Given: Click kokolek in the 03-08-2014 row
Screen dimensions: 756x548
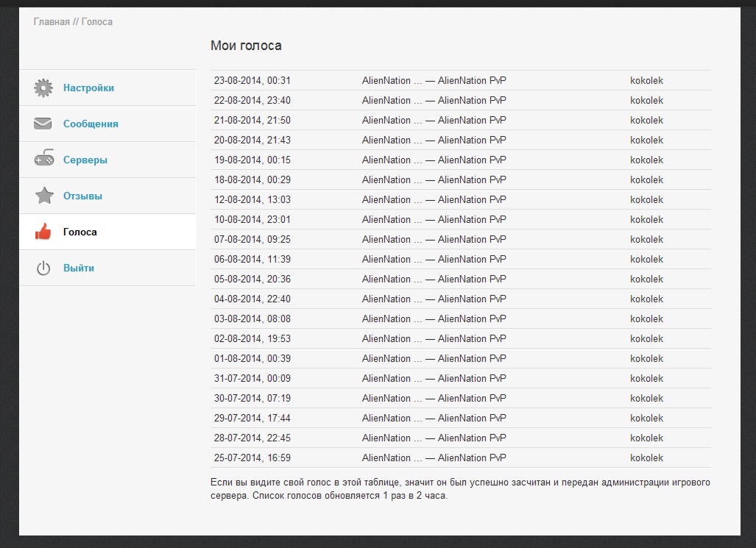Looking at the screenshot, I should pos(646,319).
